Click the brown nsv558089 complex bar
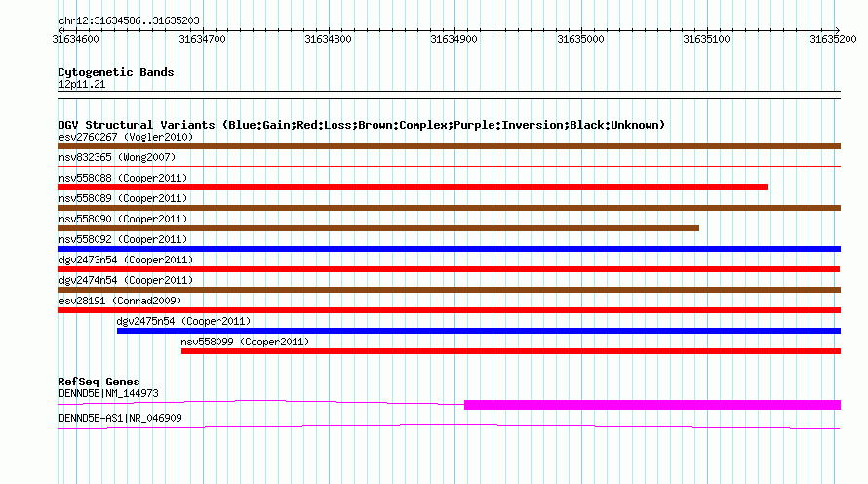 click(x=449, y=208)
